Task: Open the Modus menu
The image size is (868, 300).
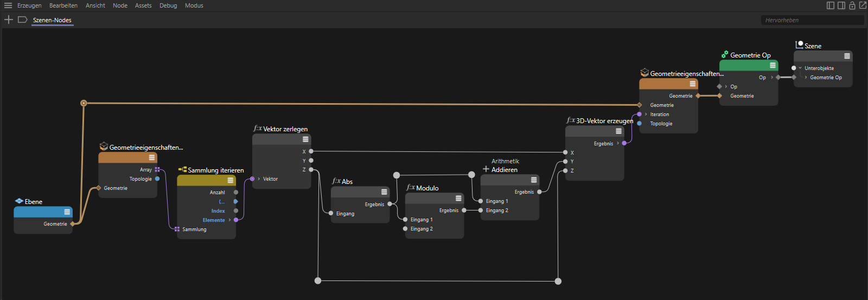Action: click(x=194, y=5)
